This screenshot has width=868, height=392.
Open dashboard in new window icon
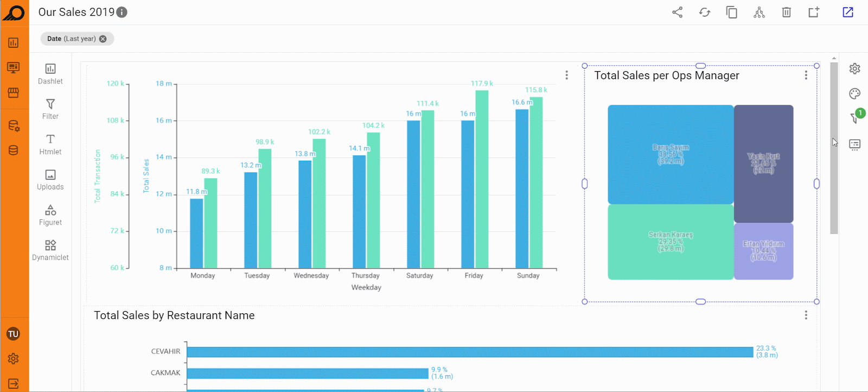coord(848,12)
